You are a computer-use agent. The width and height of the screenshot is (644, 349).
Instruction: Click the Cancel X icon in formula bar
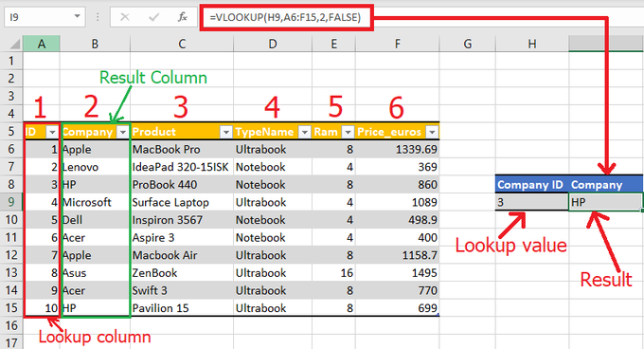click(125, 17)
